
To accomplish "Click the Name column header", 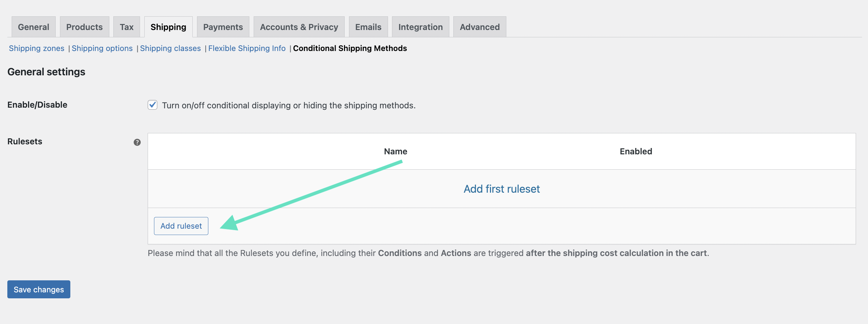I will point(395,151).
